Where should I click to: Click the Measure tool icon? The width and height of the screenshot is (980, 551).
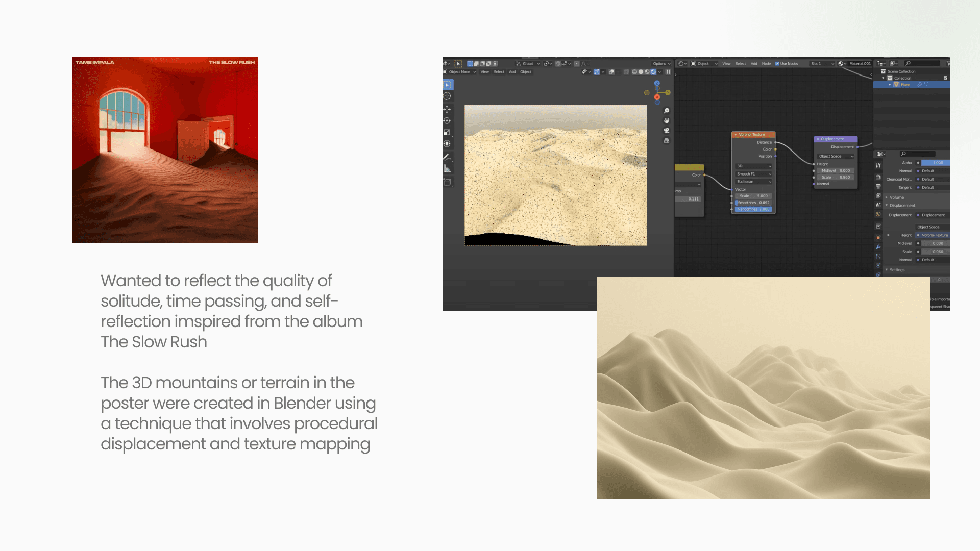[x=447, y=169]
